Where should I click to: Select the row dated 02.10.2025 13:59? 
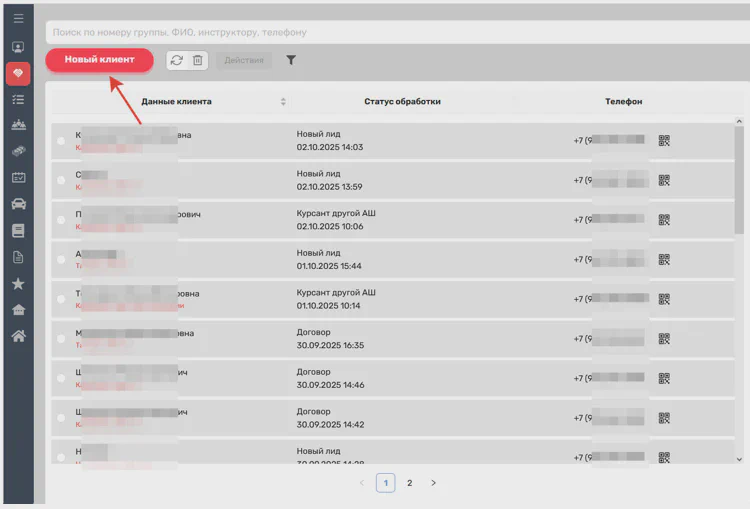click(61, 180)
